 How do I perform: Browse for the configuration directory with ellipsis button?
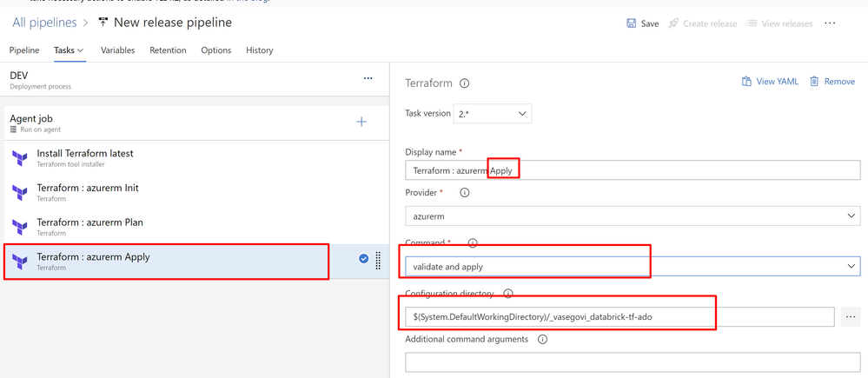tap(851, 317)
